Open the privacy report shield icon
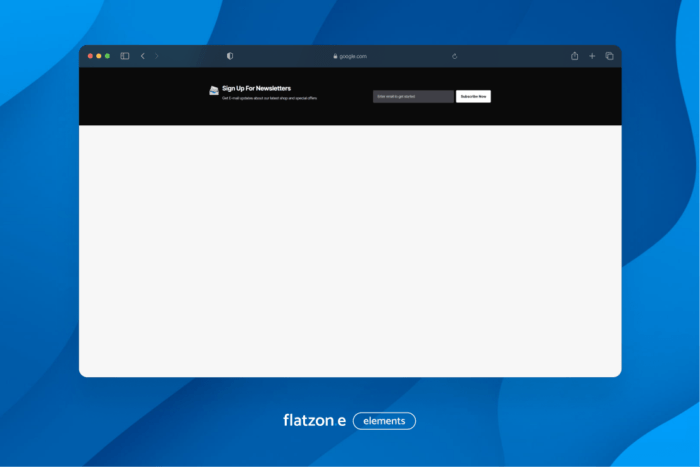This screenshot has width=700, height=467. click(x=230, y=56)
